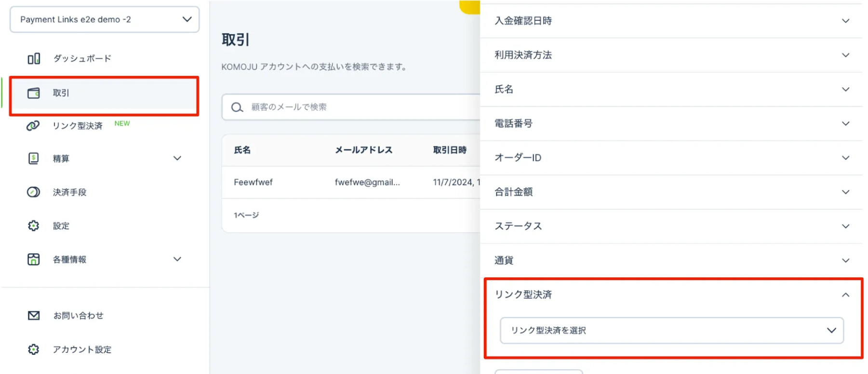Click the chain link icon for リンク型決済
Image resolution: width=868 pixels, height=374 pixels.
[33, 126]
